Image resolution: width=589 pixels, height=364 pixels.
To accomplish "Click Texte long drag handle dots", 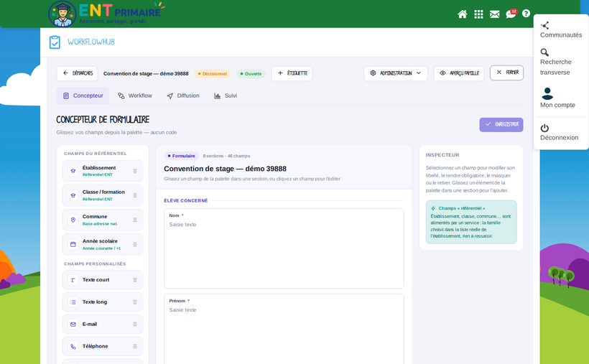I will coord(135,302).
